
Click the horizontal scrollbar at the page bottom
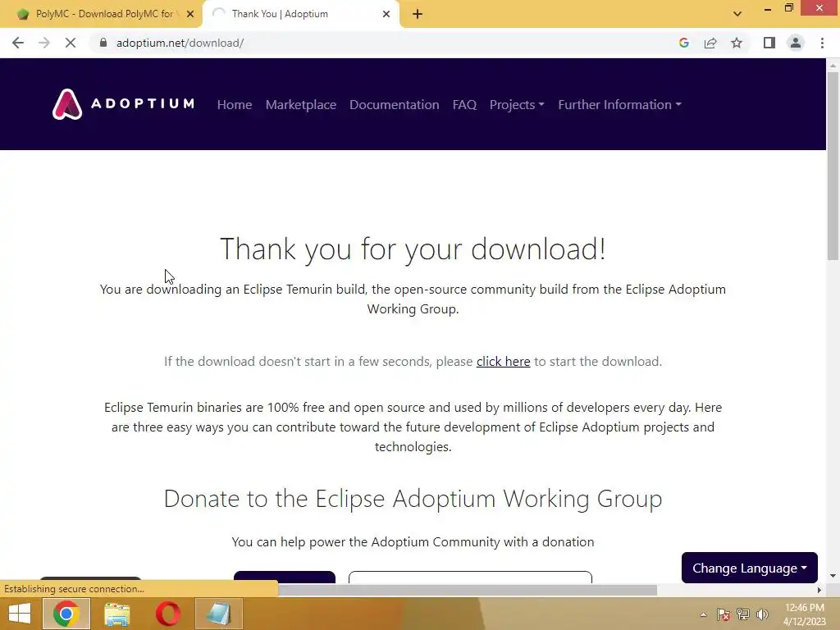tap(467, 590)
